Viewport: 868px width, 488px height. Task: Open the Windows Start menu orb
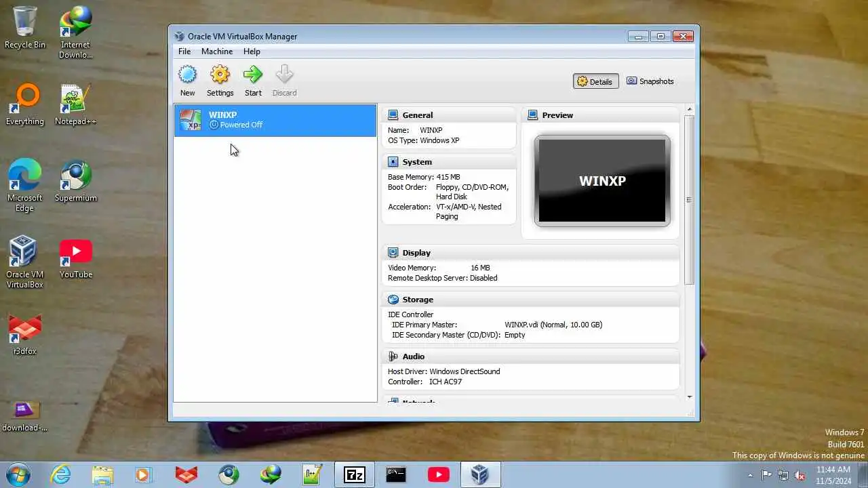click(18, 474)
